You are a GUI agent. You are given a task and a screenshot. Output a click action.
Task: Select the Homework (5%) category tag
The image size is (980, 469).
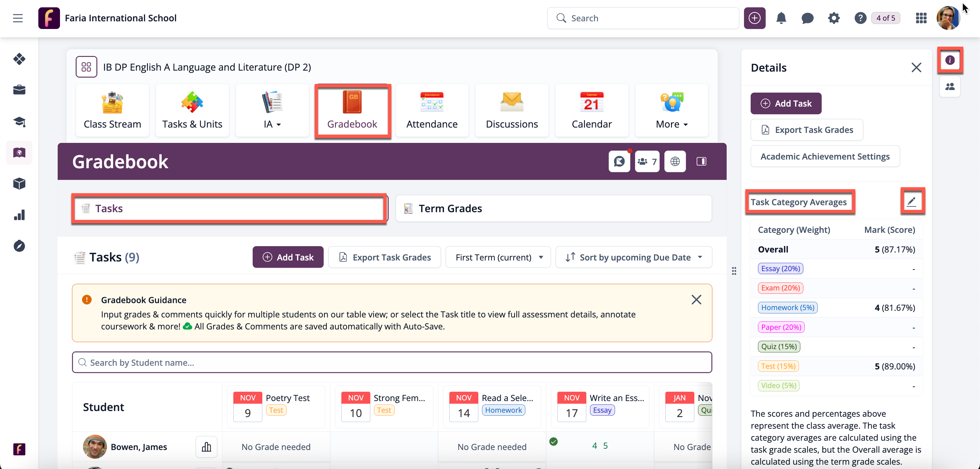coord(787,307)
